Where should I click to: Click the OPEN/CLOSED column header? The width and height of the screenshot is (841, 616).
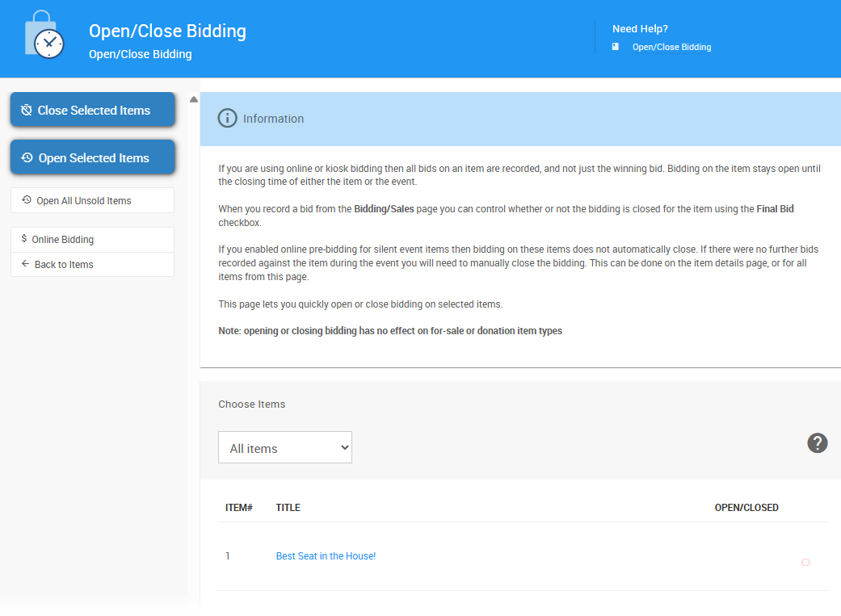(746, 508)
